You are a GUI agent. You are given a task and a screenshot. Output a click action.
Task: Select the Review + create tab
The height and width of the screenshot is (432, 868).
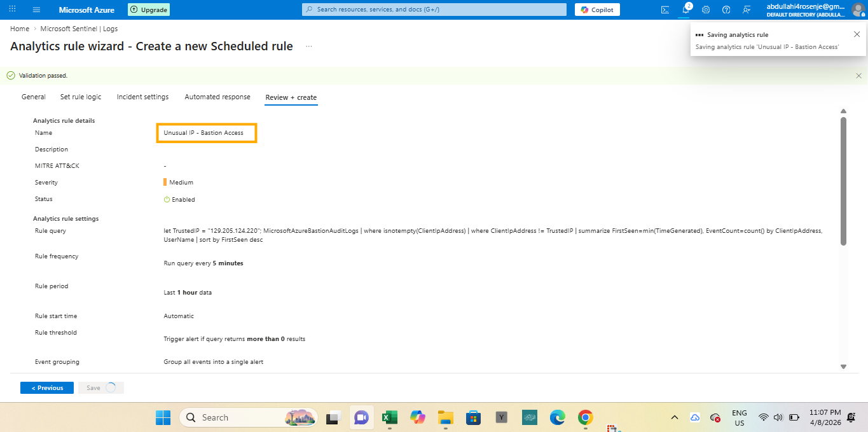coord(291,97)
